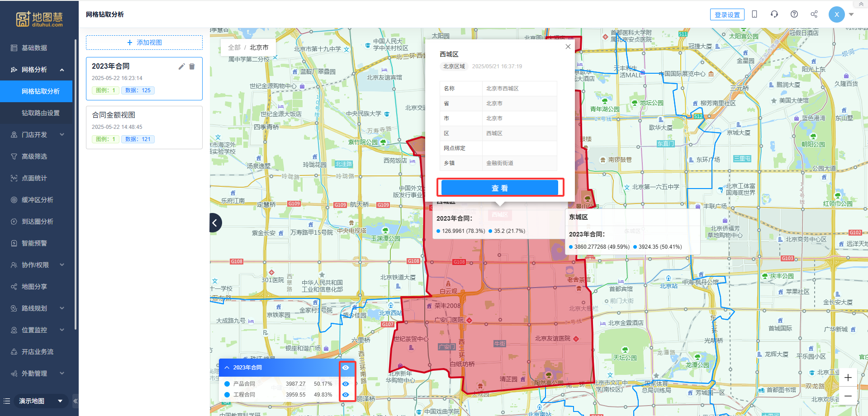The height and width of the screenshot is (416, 868).
Task: Hide the 产品合同 legend item
Action: pos(346,384)
